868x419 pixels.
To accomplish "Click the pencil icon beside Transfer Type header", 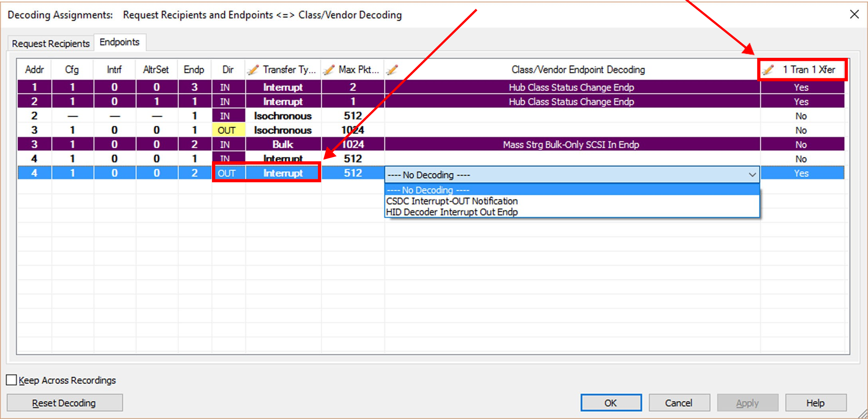I will tap(253, 70).
